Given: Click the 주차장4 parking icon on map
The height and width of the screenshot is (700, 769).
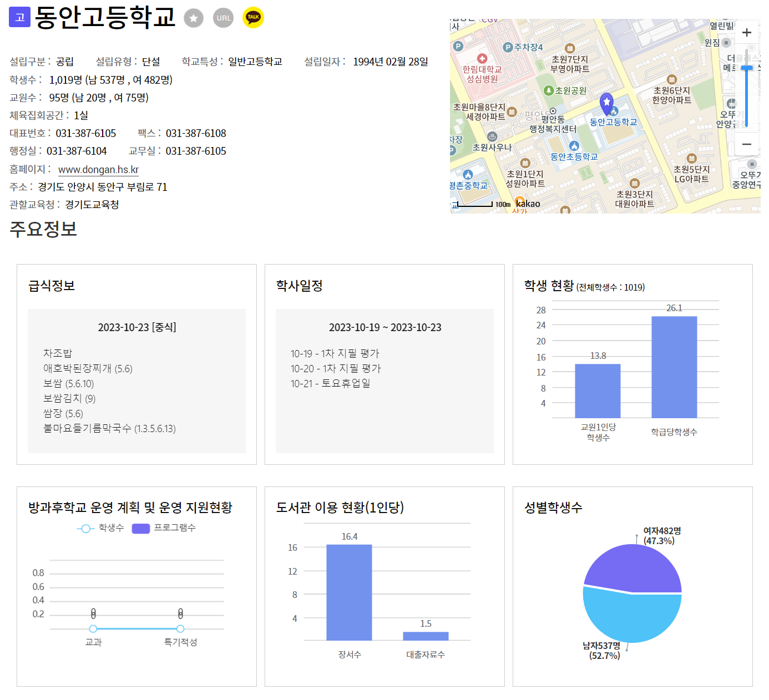Looking at the screenshot, I should [508, 47].
